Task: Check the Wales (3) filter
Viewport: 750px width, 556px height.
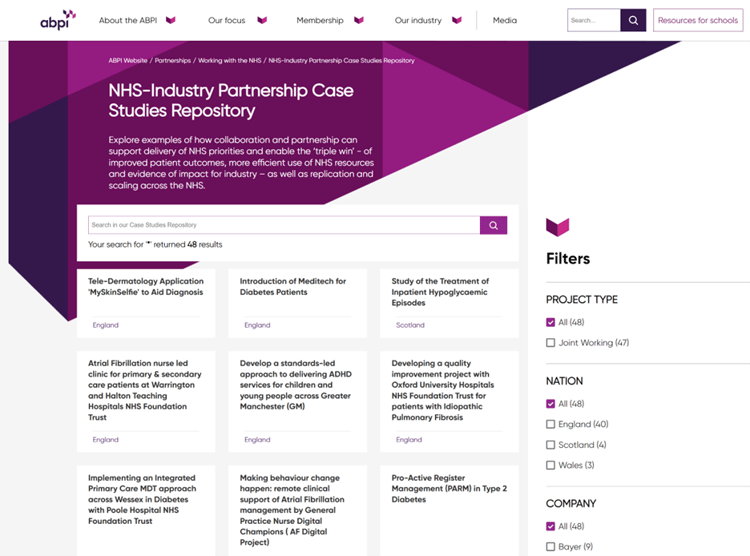Action: click(551, 465)
